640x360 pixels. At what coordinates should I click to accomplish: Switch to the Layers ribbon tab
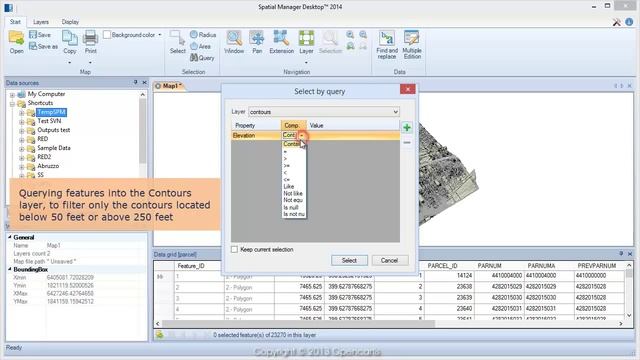tap(41, 22)
